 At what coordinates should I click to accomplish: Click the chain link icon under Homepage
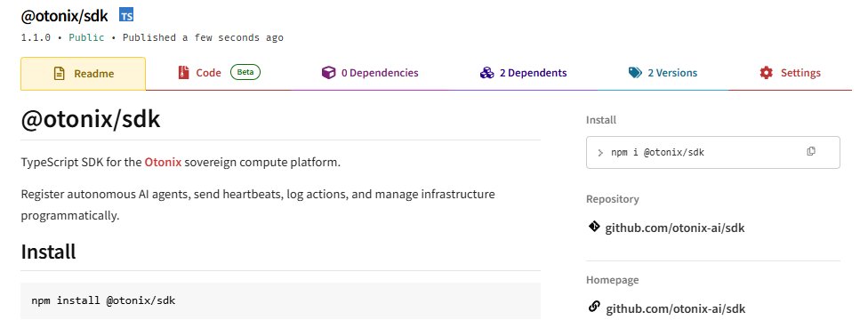pyautogui.click(x=594, y=307)
